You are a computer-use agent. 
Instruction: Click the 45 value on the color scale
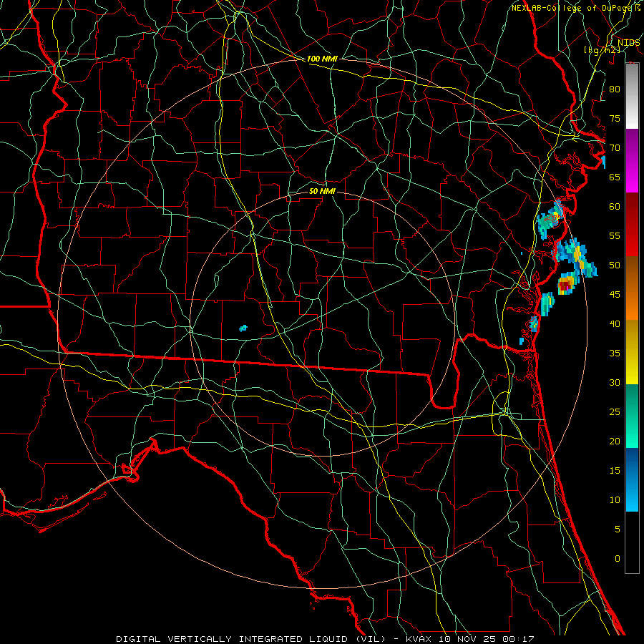coord(615,295)
